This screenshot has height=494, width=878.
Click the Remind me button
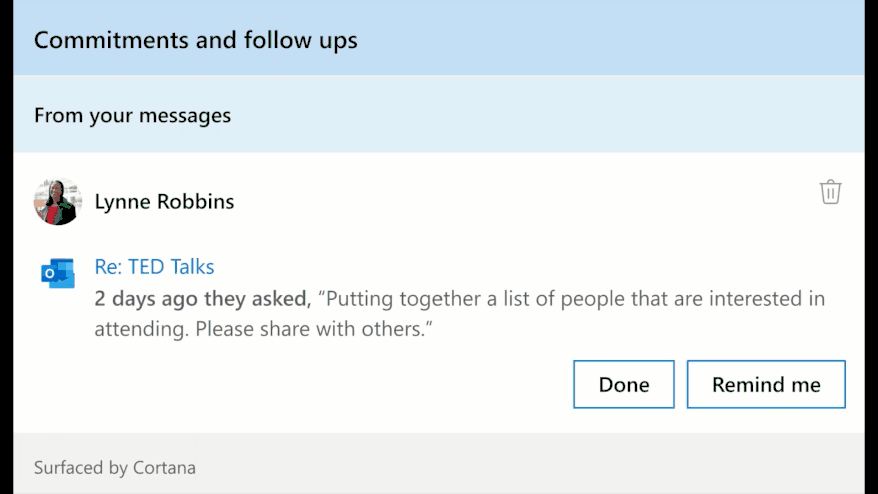point(766,384)
